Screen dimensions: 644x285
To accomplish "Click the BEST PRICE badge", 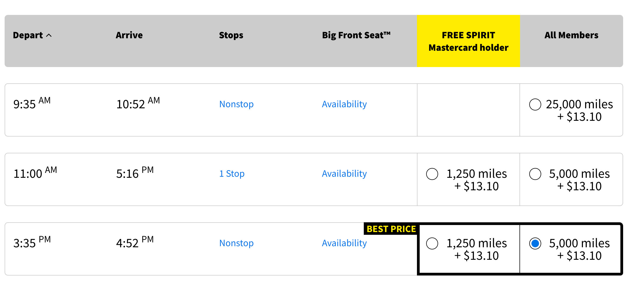I will tap(391, 229).
